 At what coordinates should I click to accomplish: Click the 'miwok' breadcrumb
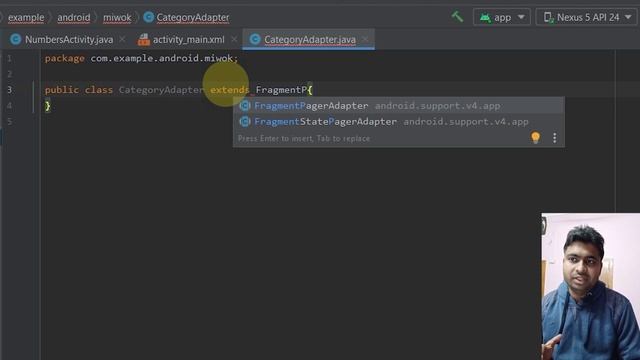point(117,18)
